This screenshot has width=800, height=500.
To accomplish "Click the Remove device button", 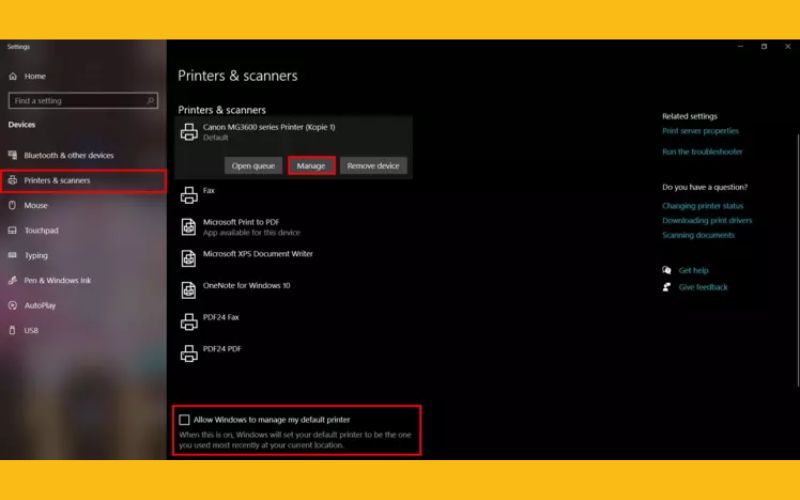I will click(x=373, y=166).
